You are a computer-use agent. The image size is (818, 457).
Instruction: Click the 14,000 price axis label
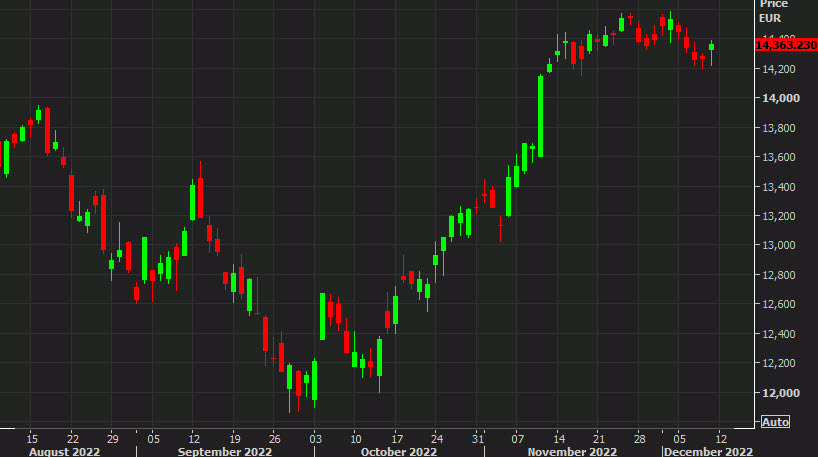781,98
